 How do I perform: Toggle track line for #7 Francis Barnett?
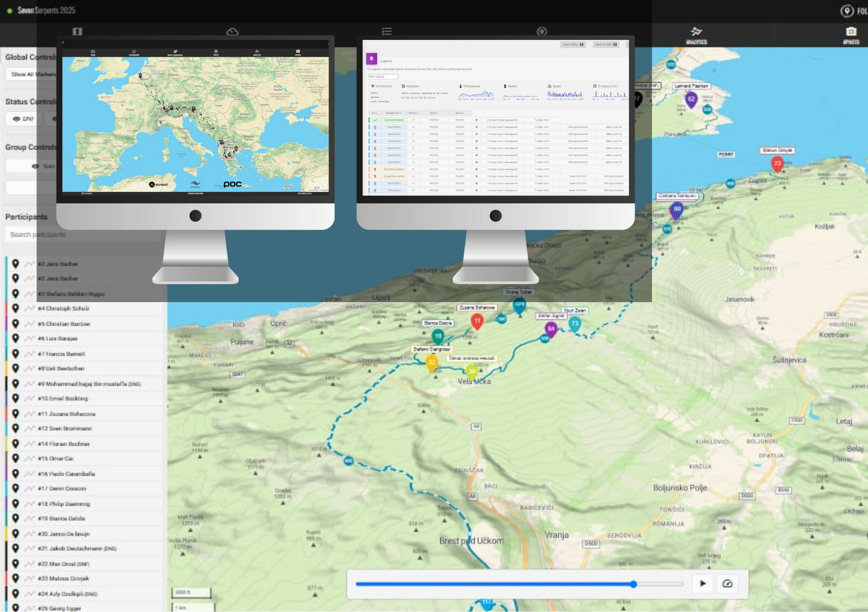[30, 354]
